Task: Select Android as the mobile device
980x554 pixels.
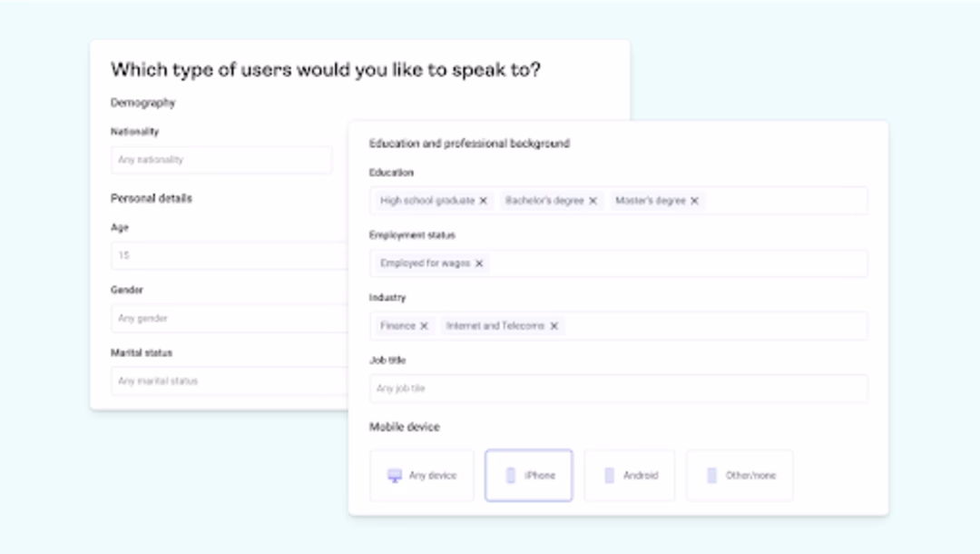Action: tap(630, 475)
